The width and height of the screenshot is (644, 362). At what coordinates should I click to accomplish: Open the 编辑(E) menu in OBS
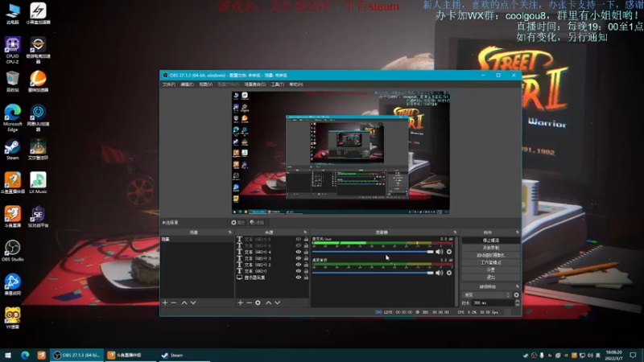(187, 84)
